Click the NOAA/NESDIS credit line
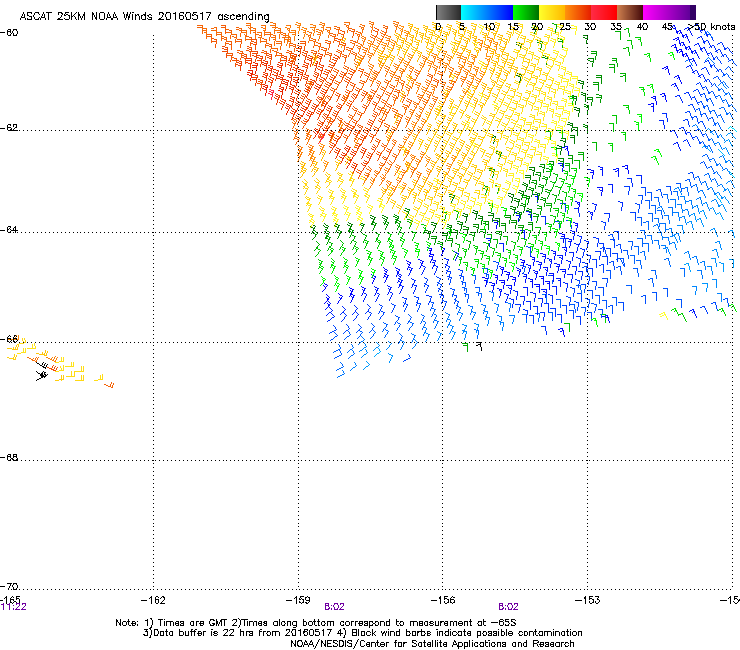This screenshot has height=650, width=740. (x=432, y=644)
